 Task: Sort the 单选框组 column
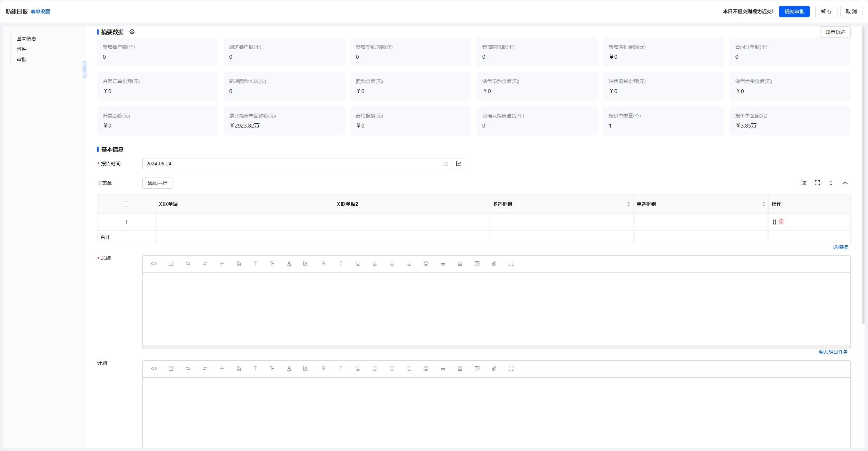click(x=764, y=204)
